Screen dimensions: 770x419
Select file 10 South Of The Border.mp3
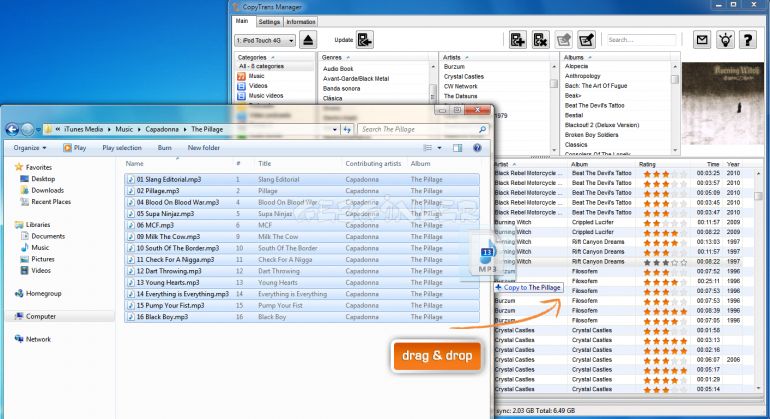click(178, 249)
